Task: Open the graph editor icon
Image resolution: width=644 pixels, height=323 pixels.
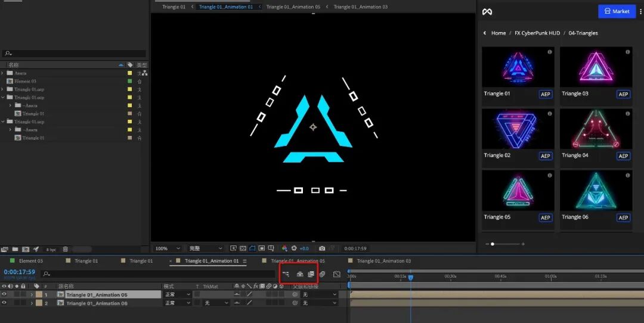Action: click(x=337, y=274)
